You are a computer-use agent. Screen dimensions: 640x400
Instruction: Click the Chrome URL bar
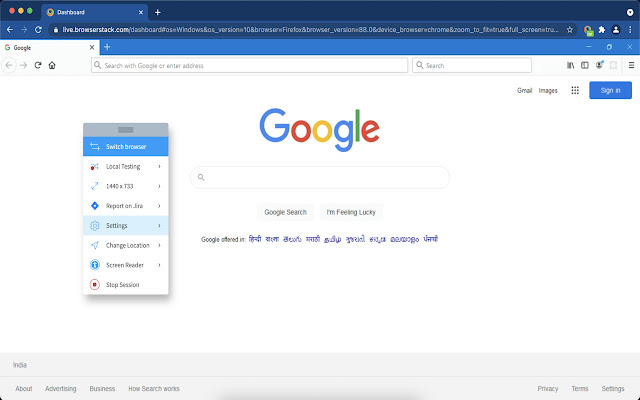(x=313, y=29)
